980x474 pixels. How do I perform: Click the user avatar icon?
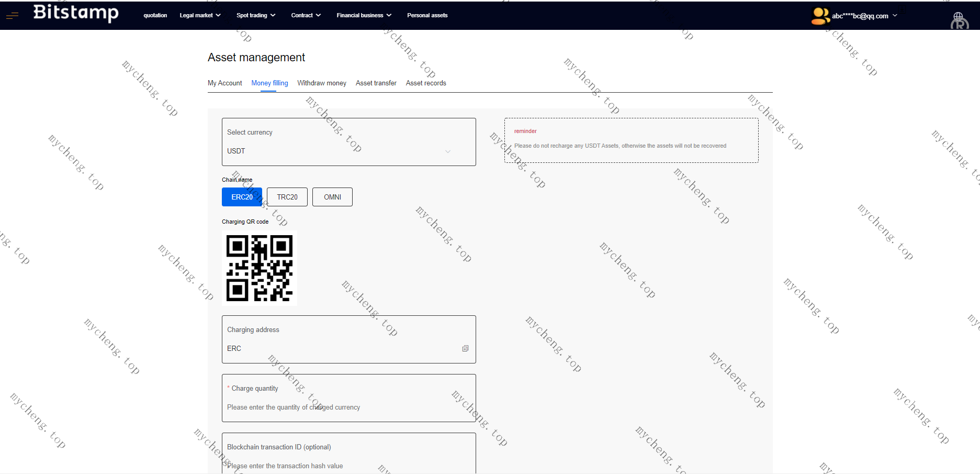click(x=820, y=16)
